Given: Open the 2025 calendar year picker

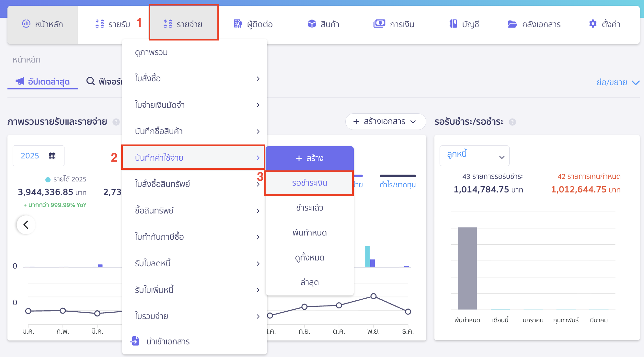Looking at the screenshot, I should point(38,155).
